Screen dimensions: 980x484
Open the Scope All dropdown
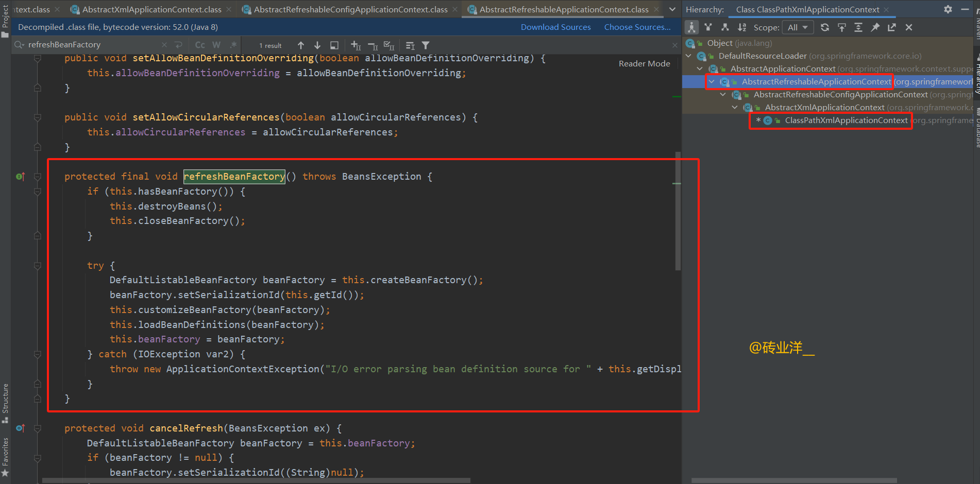[x=798, y=27]
